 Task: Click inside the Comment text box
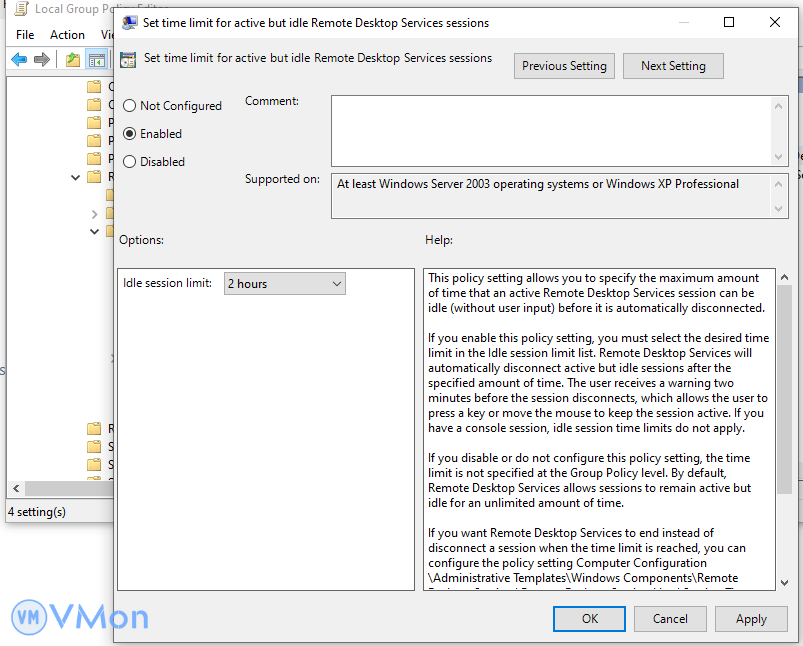point(550,130)
